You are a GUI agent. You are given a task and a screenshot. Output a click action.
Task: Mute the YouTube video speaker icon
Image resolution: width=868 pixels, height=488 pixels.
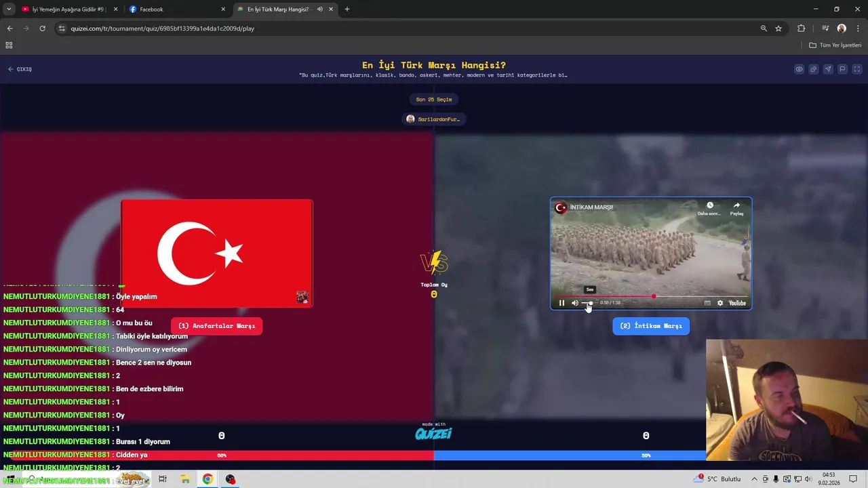point(575,303)
